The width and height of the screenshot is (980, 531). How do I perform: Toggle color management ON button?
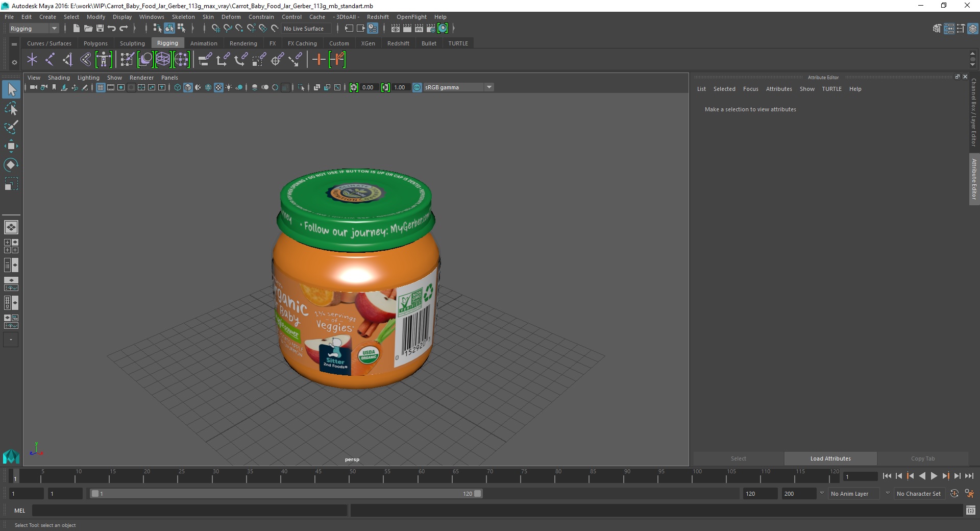[x=417, y=87]
